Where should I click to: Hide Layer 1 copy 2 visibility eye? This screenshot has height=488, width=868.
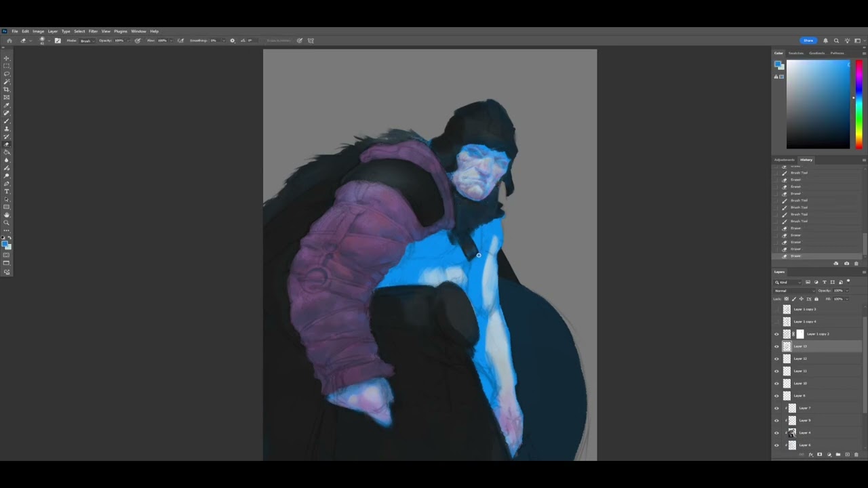click(777, 334)
